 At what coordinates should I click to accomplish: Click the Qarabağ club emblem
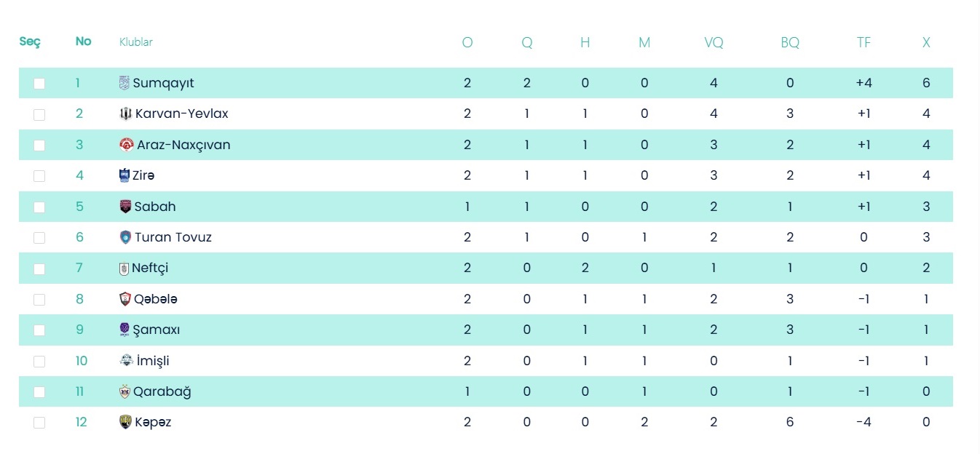click(x=125, y=391)
